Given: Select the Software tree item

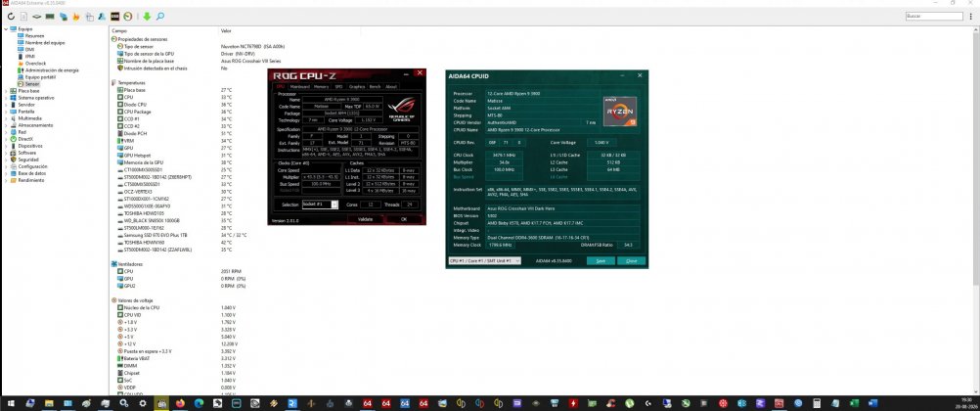Looking at the screenshot, I should (x=26, y=153).
